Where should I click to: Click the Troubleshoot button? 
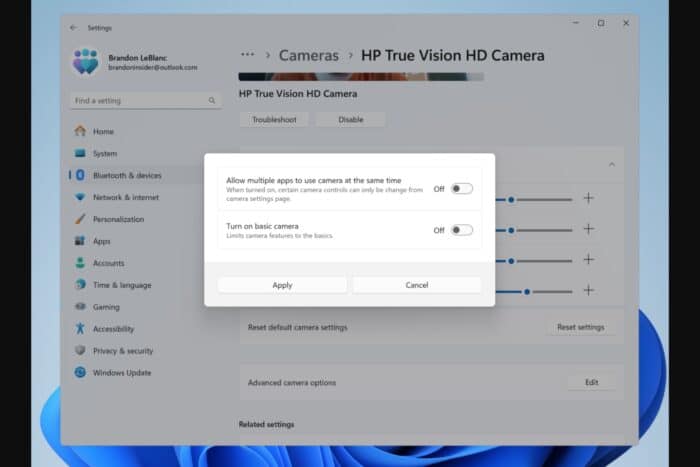pos(274,120)
